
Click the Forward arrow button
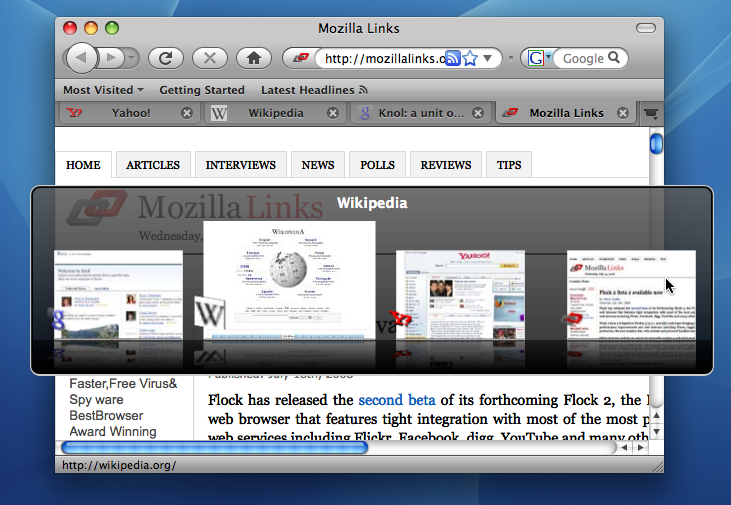[x=111, y=58]
